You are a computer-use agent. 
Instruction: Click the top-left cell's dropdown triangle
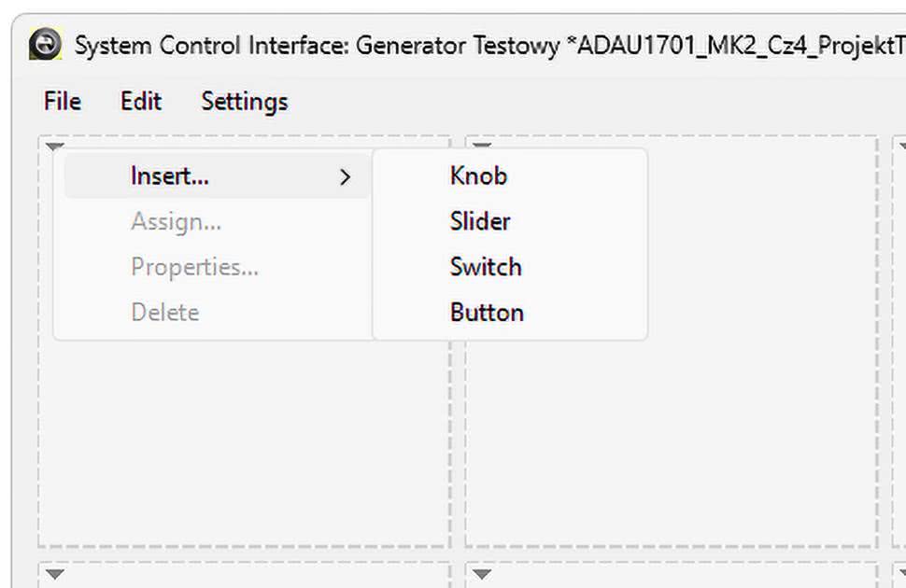tap(54, 147)
